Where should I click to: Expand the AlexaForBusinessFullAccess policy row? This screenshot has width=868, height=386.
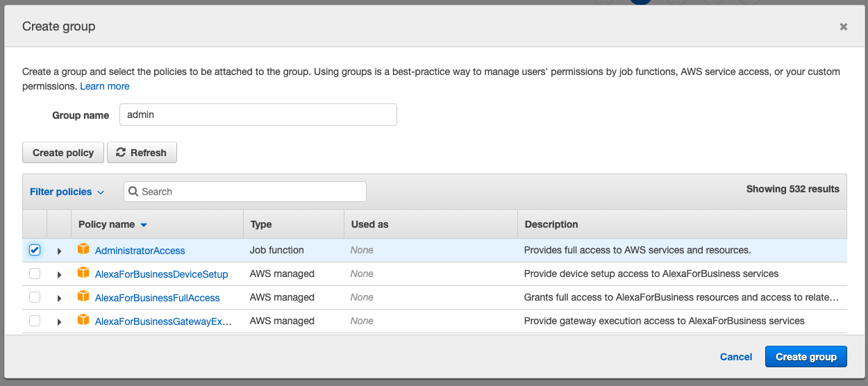(59, 299)
